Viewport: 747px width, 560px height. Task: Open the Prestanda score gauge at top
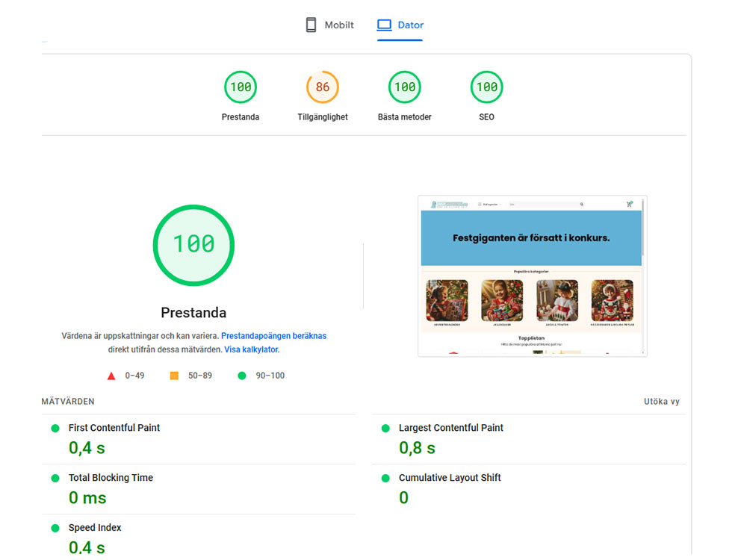point(241,87)
